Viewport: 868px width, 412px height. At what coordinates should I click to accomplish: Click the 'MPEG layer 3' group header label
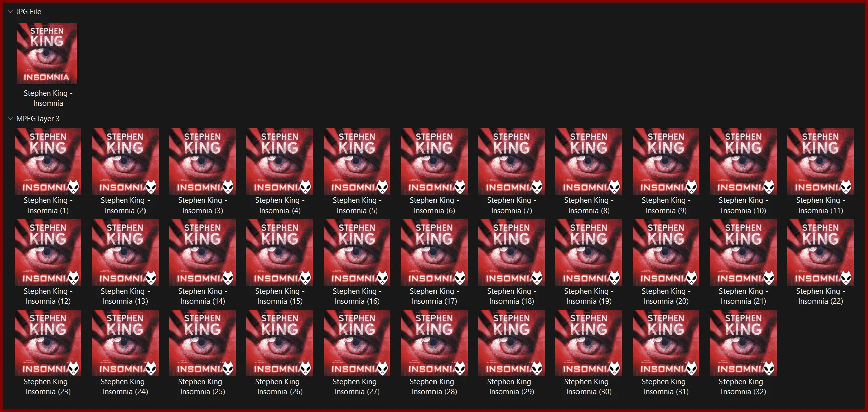tap(38, 119)
